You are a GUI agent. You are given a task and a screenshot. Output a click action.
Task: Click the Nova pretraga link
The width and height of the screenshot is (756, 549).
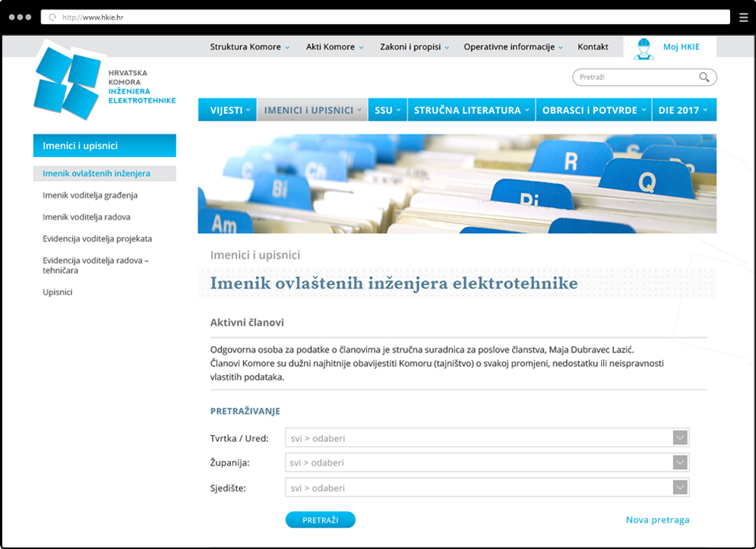(x=657, y=520)
